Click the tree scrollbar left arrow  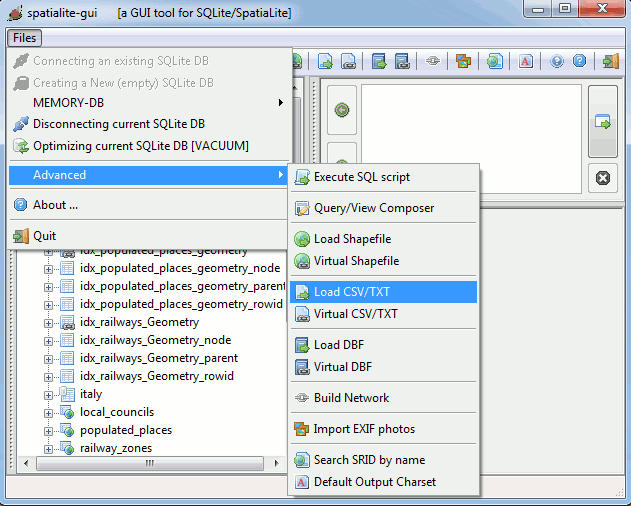coord(26,463)
